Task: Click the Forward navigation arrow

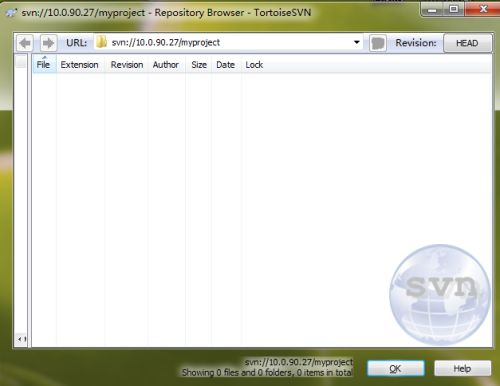Action: click(x=49, y=43)
